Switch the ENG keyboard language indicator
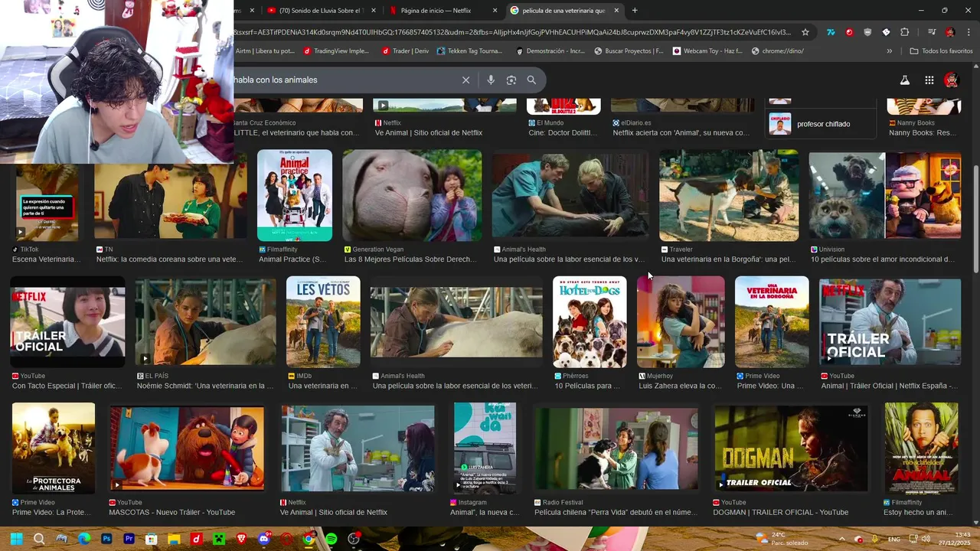Screen dimensions: 980x551 tap(893, 539)
